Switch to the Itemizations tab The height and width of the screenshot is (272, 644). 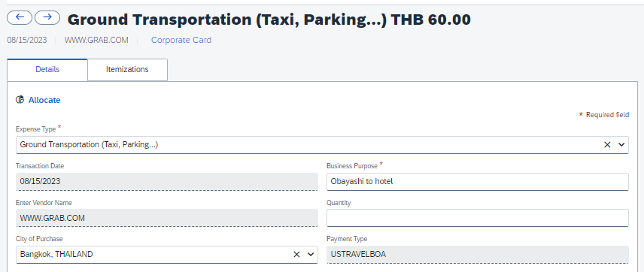127,69
